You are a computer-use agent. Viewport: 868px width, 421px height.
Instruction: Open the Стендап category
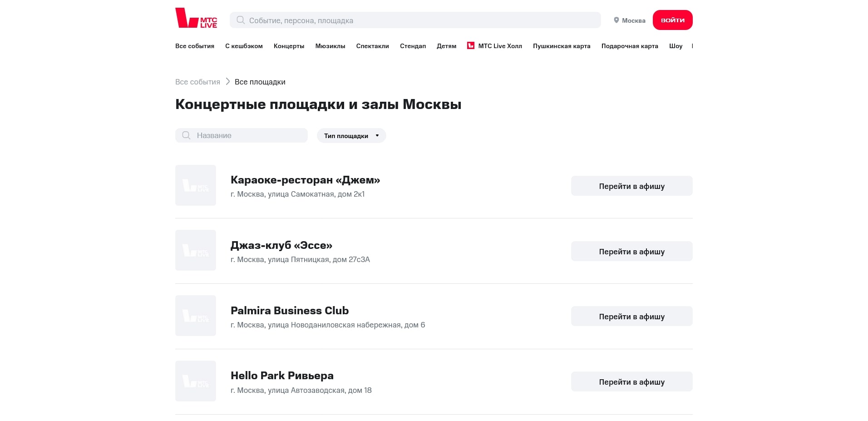413,46
